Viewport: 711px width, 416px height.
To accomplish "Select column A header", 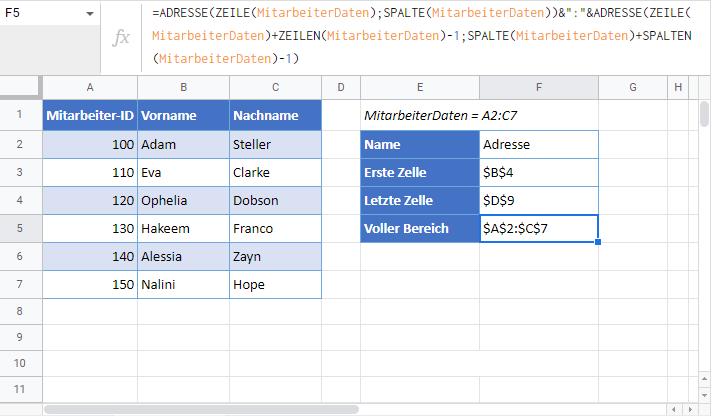I will click(x=90, y=88).
